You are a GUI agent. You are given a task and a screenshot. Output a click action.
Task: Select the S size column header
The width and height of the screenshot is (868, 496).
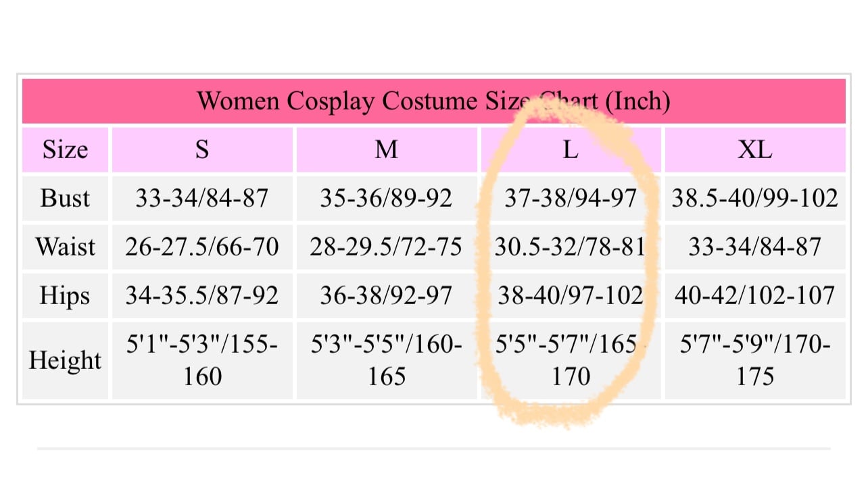click(x=202, y=149)
